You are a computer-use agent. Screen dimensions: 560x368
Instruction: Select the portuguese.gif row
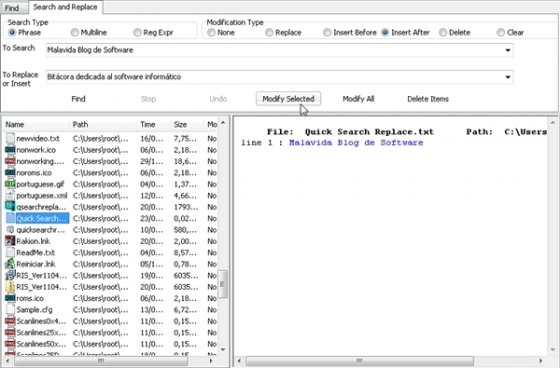[111, 184]
